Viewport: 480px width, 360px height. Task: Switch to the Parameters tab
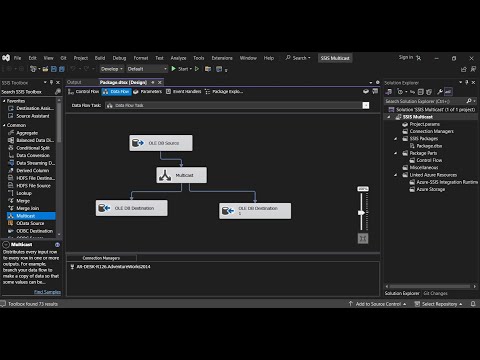[x=148, y=92]
